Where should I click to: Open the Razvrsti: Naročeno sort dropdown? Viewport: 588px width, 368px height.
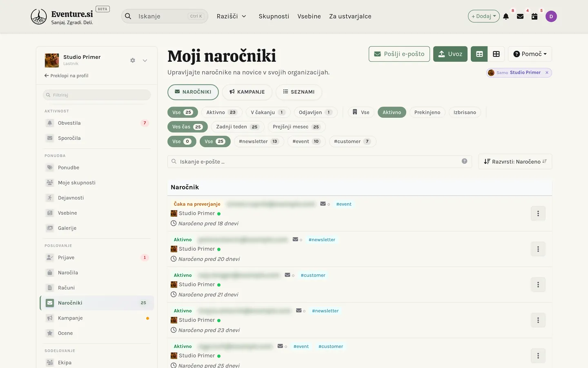(x=515, y=162)
